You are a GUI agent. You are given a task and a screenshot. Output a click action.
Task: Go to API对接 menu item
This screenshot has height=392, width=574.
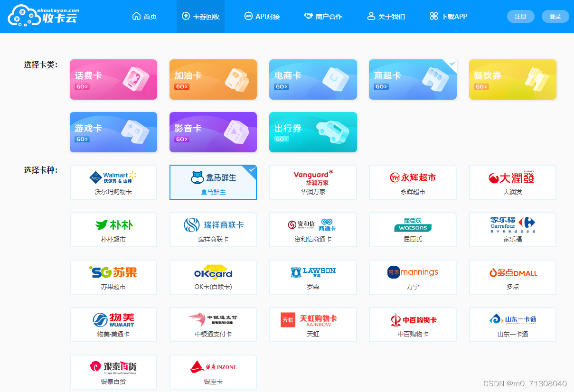click(262, 17)
